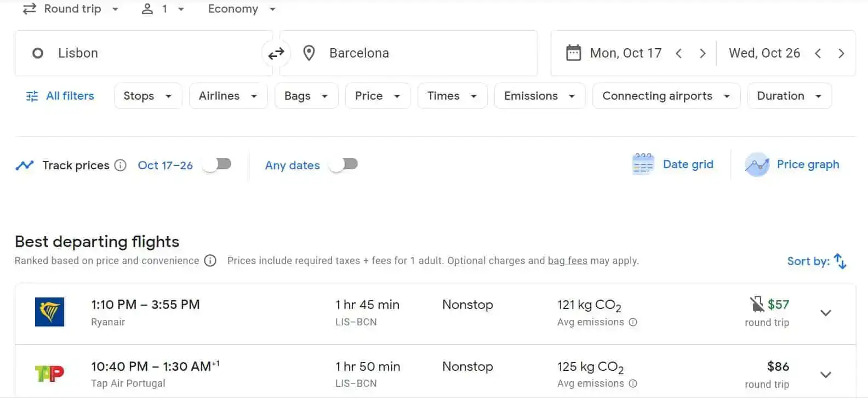Toggle Any dates price tracking

[x=344, y=164]
